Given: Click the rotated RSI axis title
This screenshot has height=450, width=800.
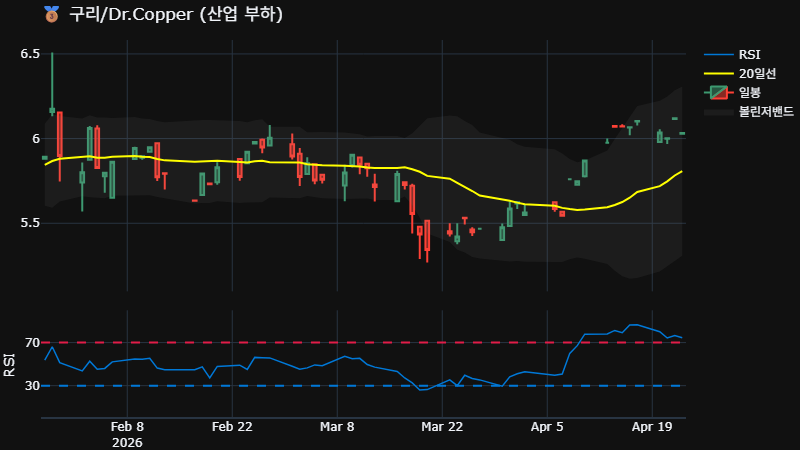Looking at the screenshot, I should [10, 364].
